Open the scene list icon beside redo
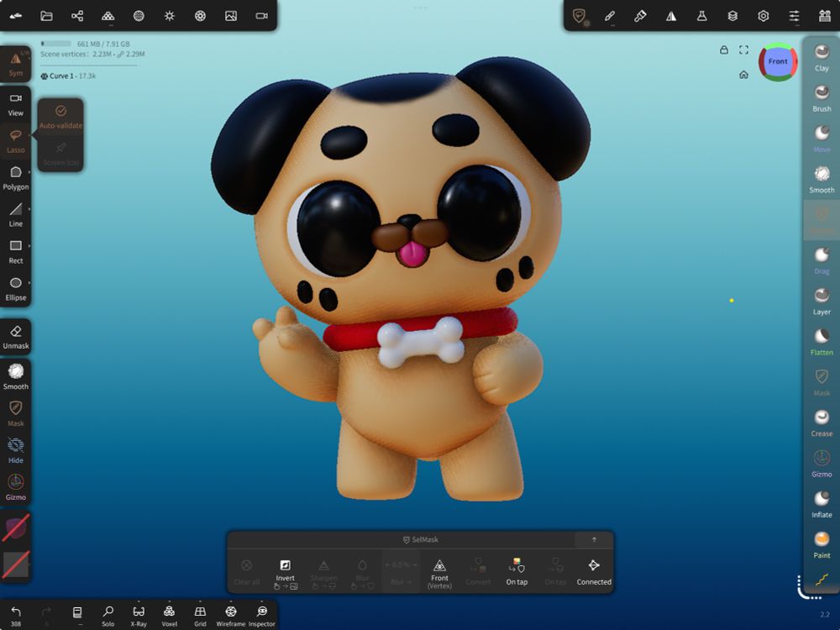Viewport: 840px width, 630px height. pos(77,615)
